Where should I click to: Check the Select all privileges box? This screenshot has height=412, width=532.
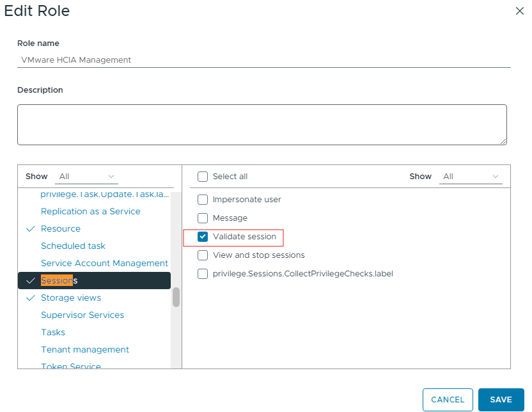tap(203, 177)
